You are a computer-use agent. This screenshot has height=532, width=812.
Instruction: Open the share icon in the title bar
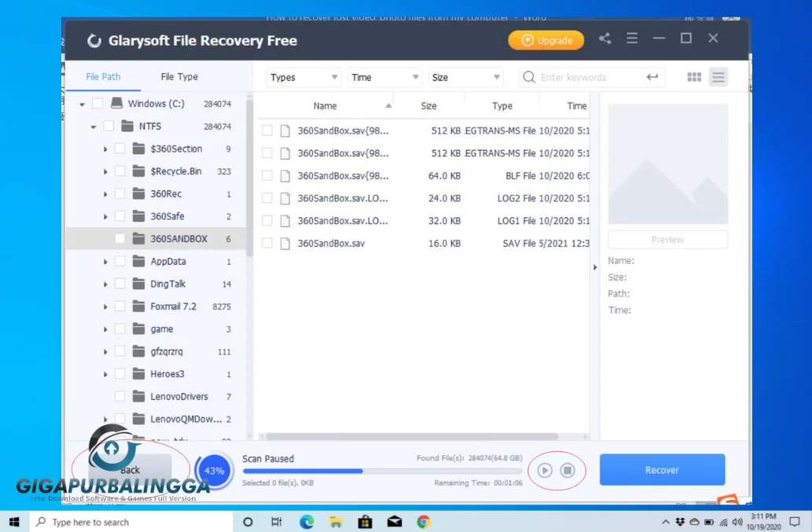pyautogui.click(x=604, y=38)
